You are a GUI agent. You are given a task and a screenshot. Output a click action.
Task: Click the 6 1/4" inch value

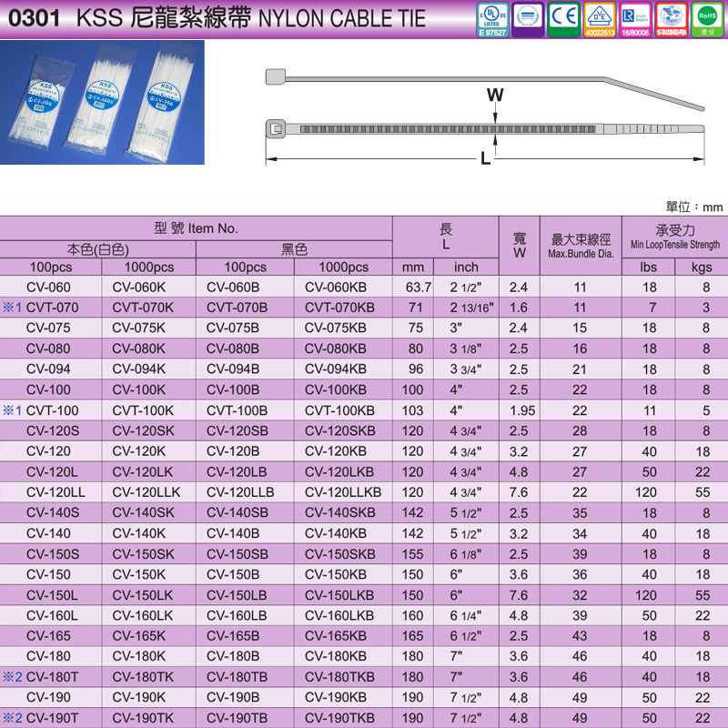(x=465, y=616)
